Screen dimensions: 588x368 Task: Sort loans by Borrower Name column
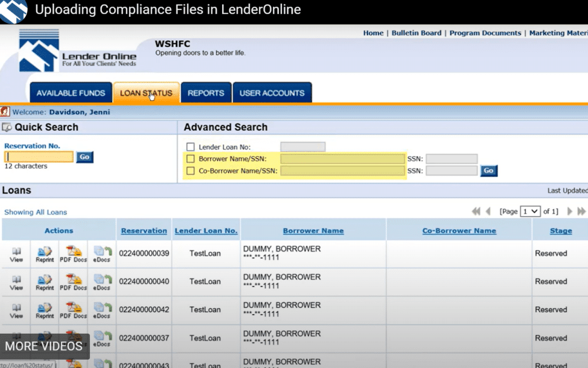click(313, 231)
